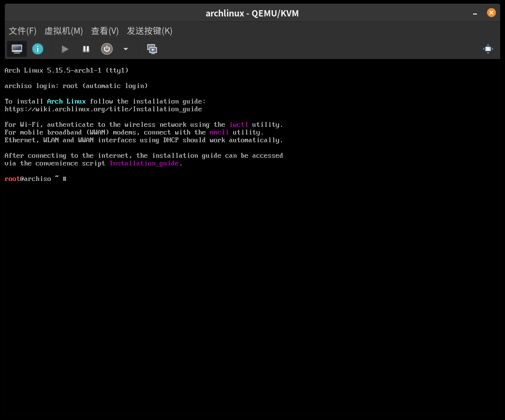Expand the shutdown options dropdown arrow

(126, 49)
